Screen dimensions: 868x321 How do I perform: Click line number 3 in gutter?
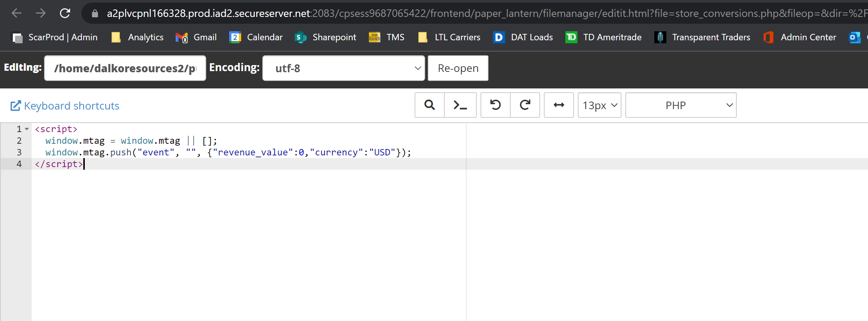19,152
